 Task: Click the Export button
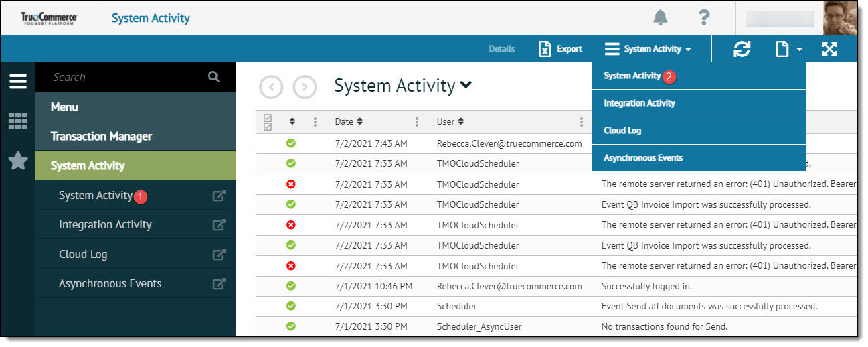click(560, 49)
